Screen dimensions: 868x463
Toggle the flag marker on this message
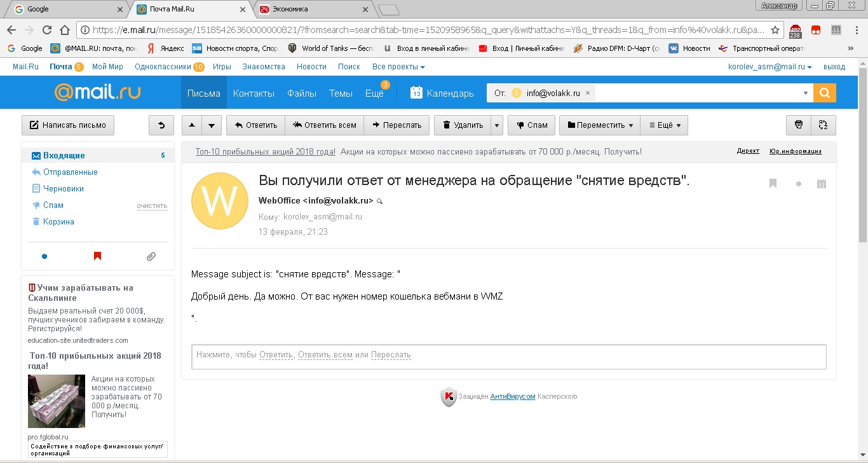773,184
